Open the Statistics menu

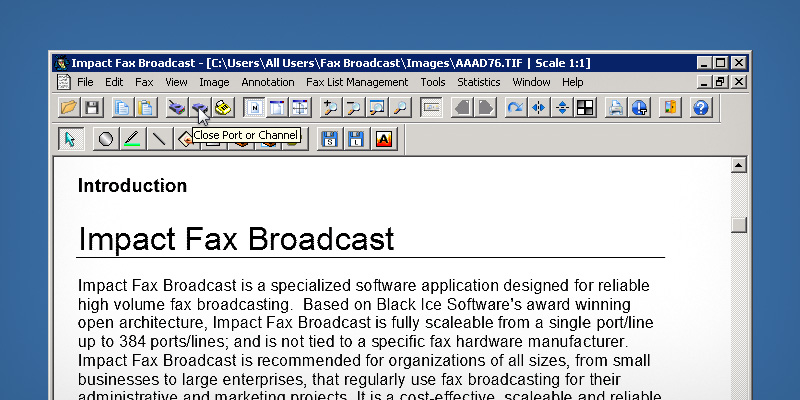479,82
